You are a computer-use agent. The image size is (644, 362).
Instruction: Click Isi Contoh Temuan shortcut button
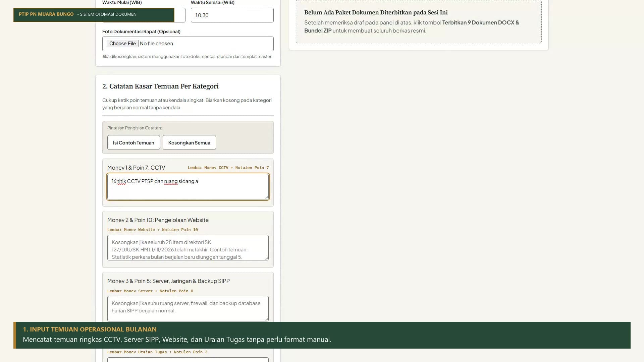[x=133, y=142]
